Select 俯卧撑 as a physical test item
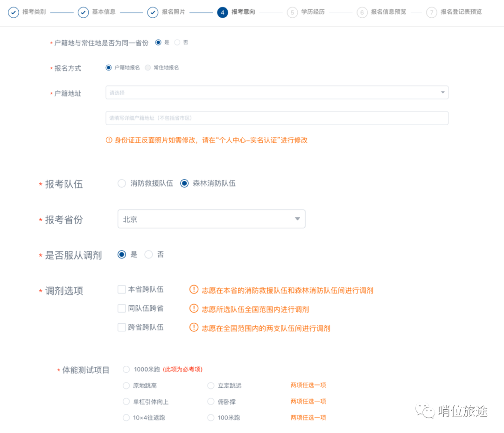The image size is (504, 433). pyautogui.click(x=210, y=401)
